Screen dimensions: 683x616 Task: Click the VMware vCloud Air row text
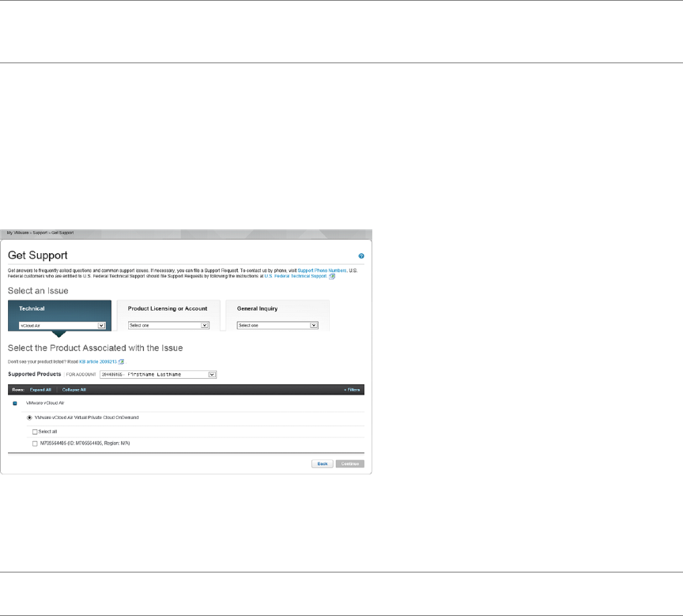45,403
